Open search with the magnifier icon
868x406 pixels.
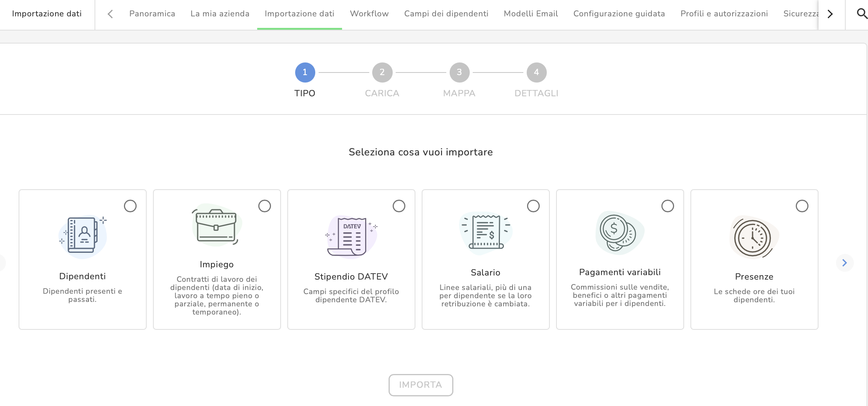(862, 14)
